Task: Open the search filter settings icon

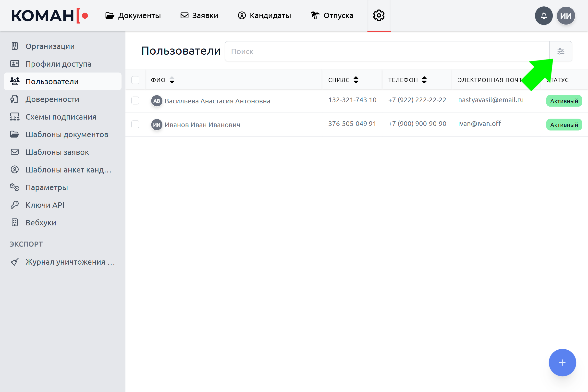Action: coord(561,51)
